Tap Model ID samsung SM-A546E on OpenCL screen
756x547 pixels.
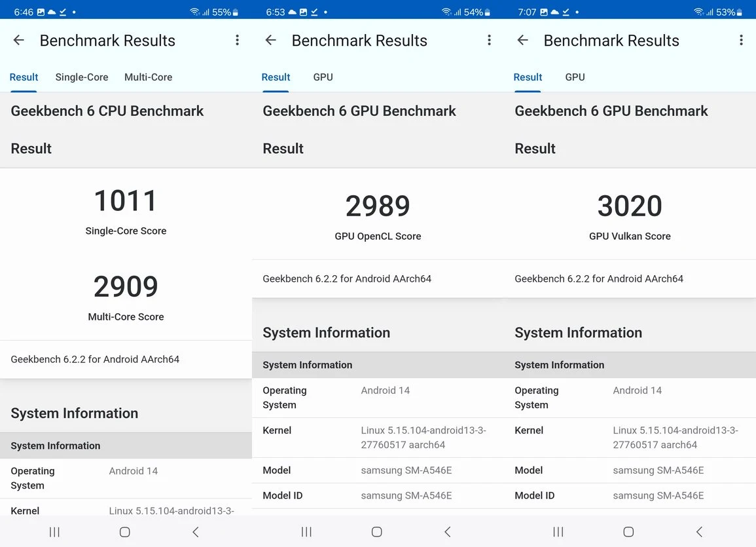coord(406,495)
